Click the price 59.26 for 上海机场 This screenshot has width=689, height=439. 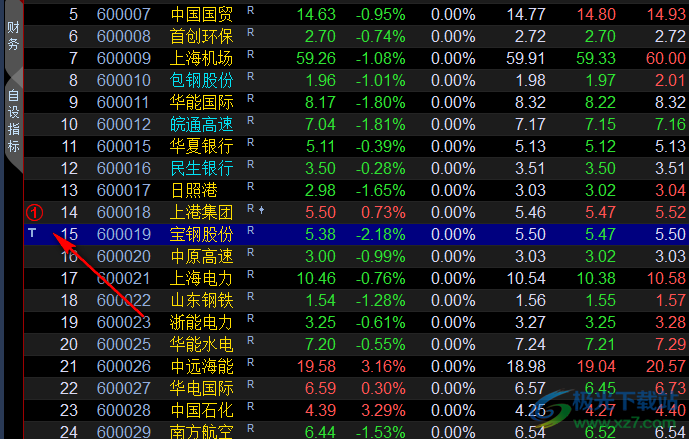coord(316,58)
